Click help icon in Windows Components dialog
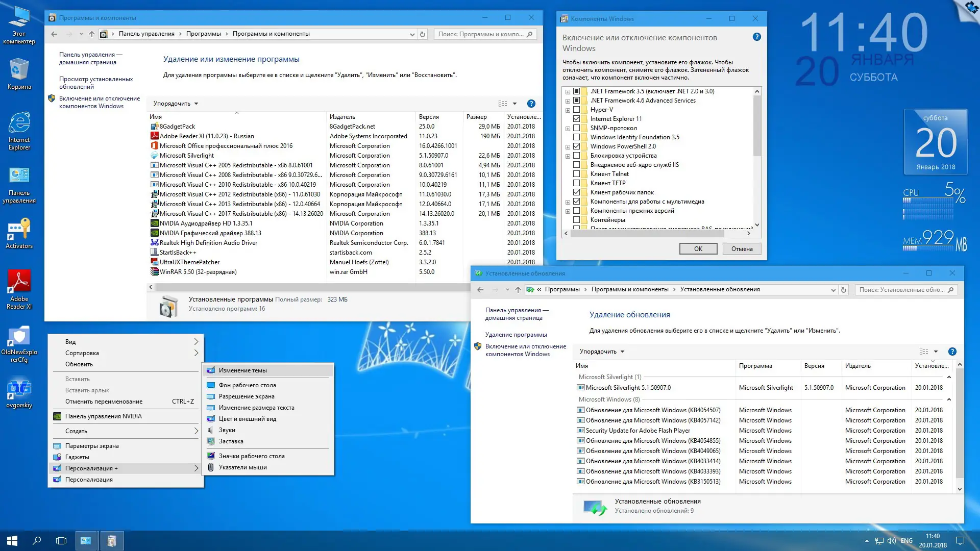 pyautogui.click(x=757, y=37)
